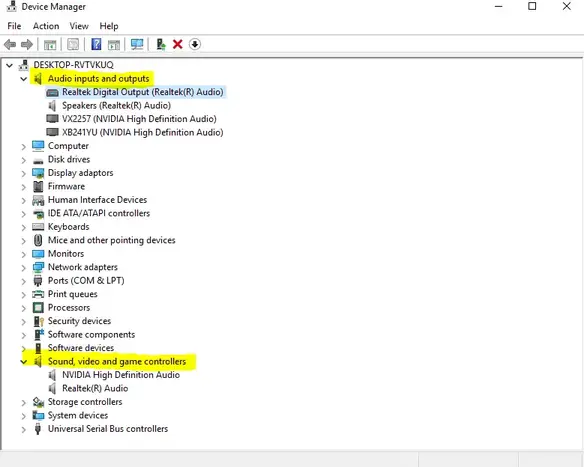The height and width of the screenshot is (467, 584).
Task: Click the red X Uninstall device icon
Action: point(178,44)
